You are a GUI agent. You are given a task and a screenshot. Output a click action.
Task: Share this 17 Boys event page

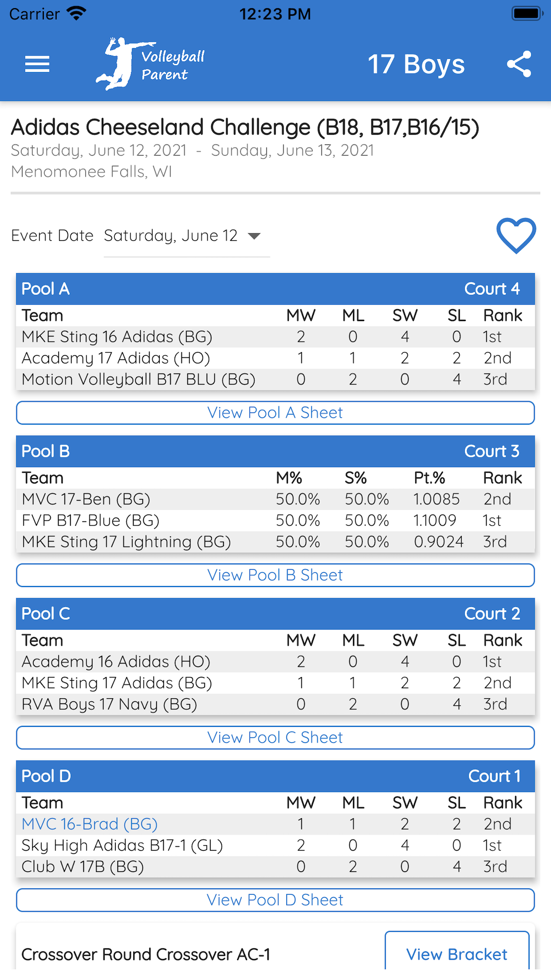519,64
